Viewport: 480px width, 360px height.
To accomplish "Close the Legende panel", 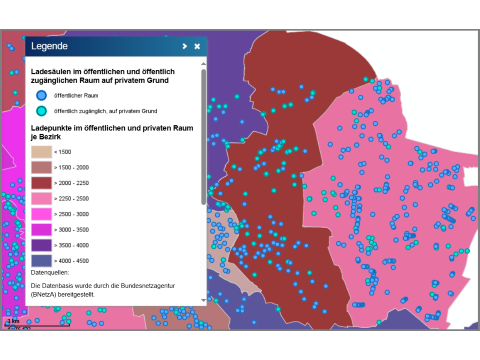I will (197, 46).
